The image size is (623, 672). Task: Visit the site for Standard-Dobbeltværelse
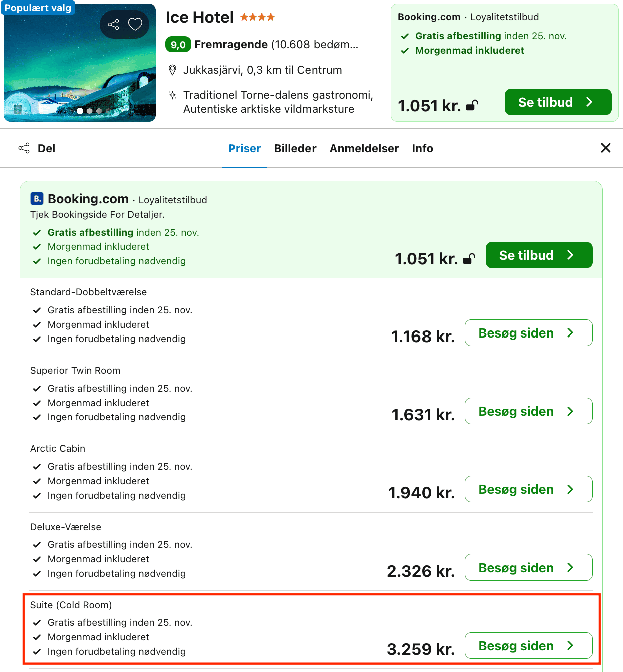point(529,333)
